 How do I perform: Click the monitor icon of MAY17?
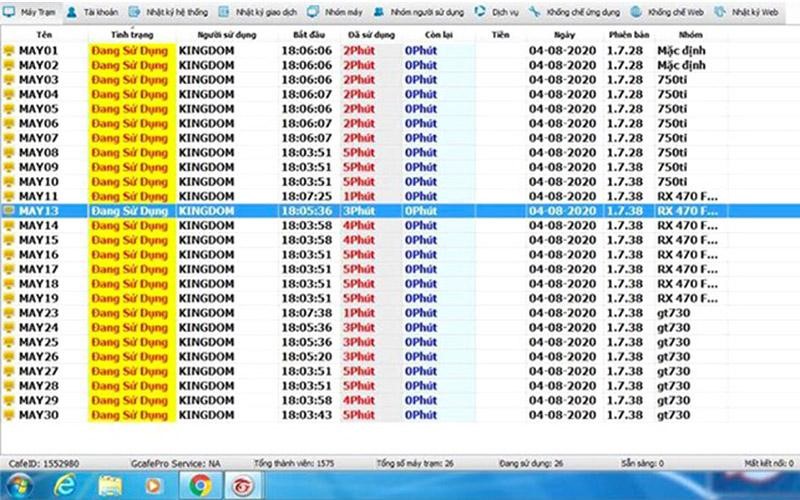9,269
